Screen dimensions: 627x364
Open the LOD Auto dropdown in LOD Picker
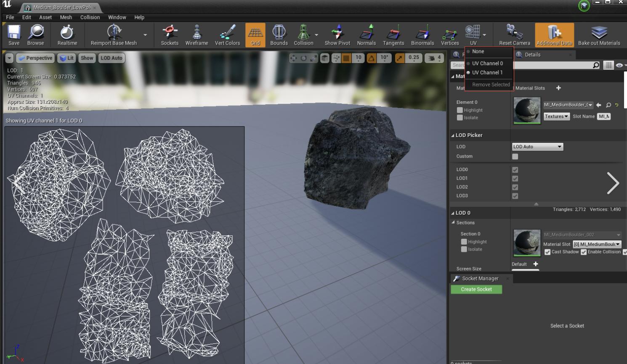click(537, 147)
